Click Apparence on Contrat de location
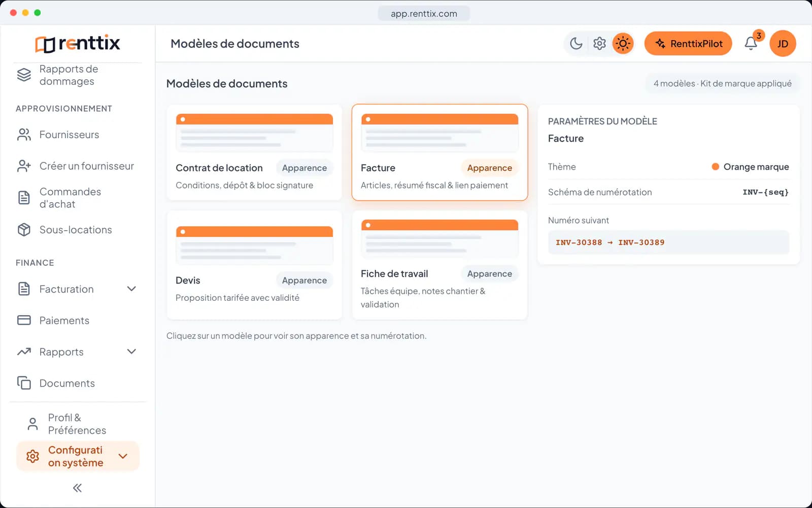Image resolution: width=812 pixels, height=508 pixels. (304, 168)
